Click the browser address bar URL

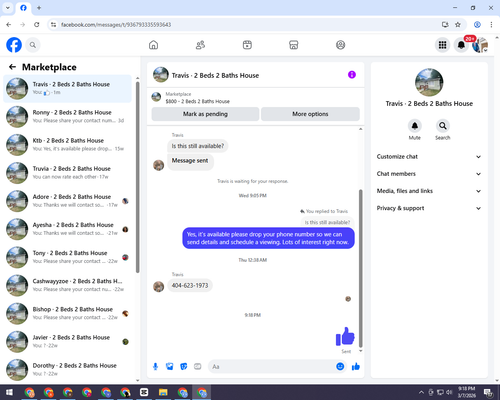[x=116, y=24]
